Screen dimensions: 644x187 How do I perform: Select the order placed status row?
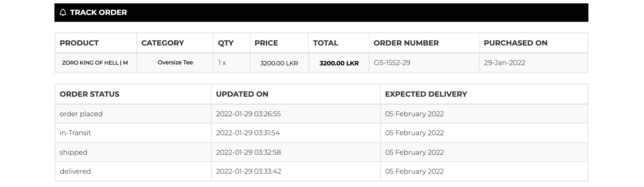[x=81, y=114]
